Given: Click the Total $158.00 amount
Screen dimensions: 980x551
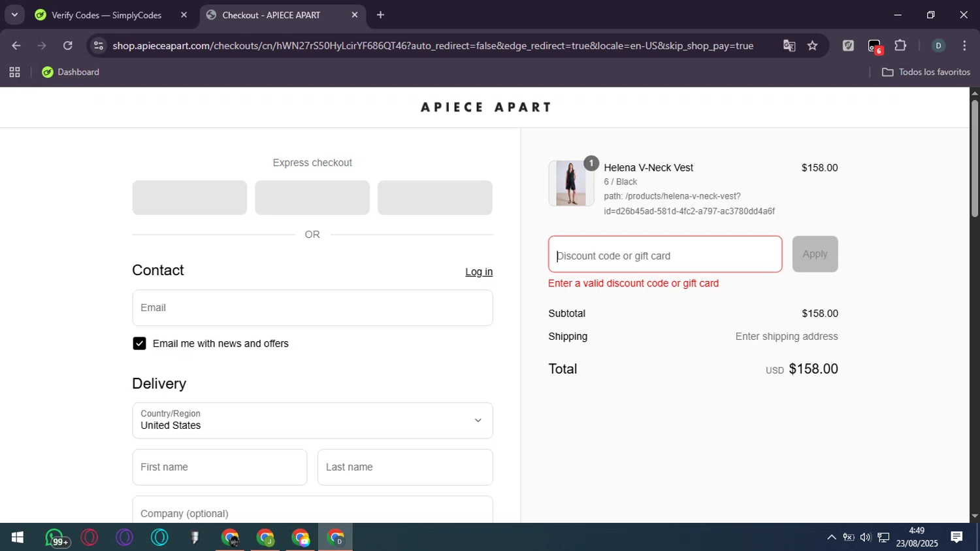Looking at the screenshot, I should click(x=813, y=369).
